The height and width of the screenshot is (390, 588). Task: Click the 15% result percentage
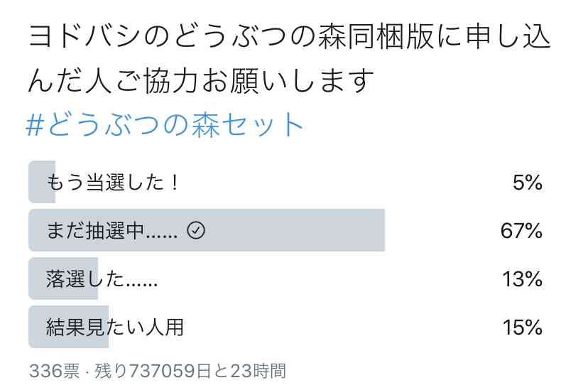point(522,327)
